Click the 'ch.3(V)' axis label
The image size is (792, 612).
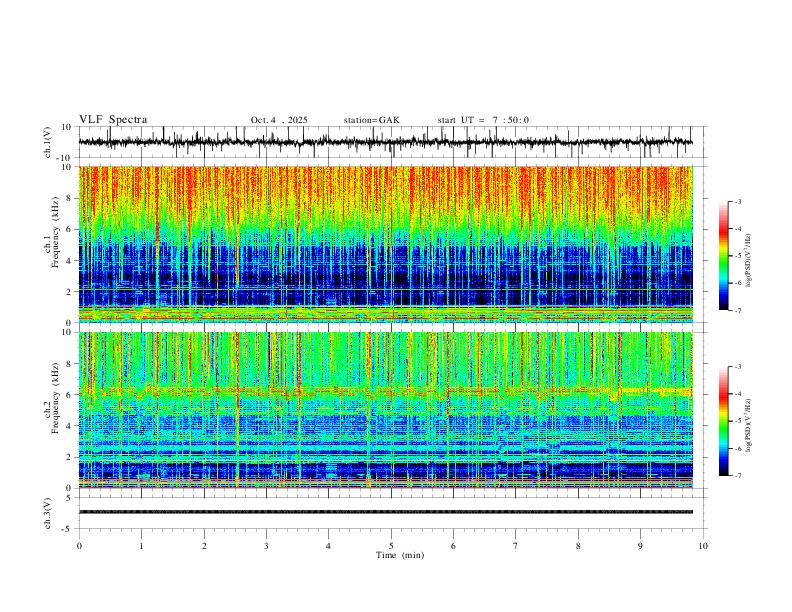pos(48,513)
